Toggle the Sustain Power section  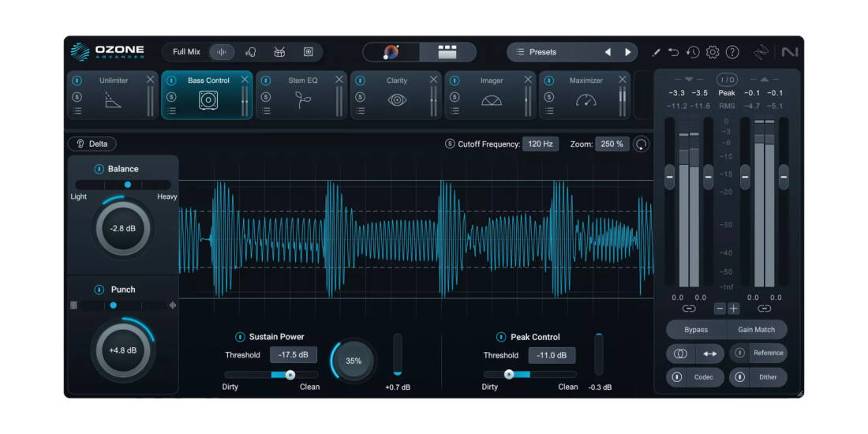point(240,337)
